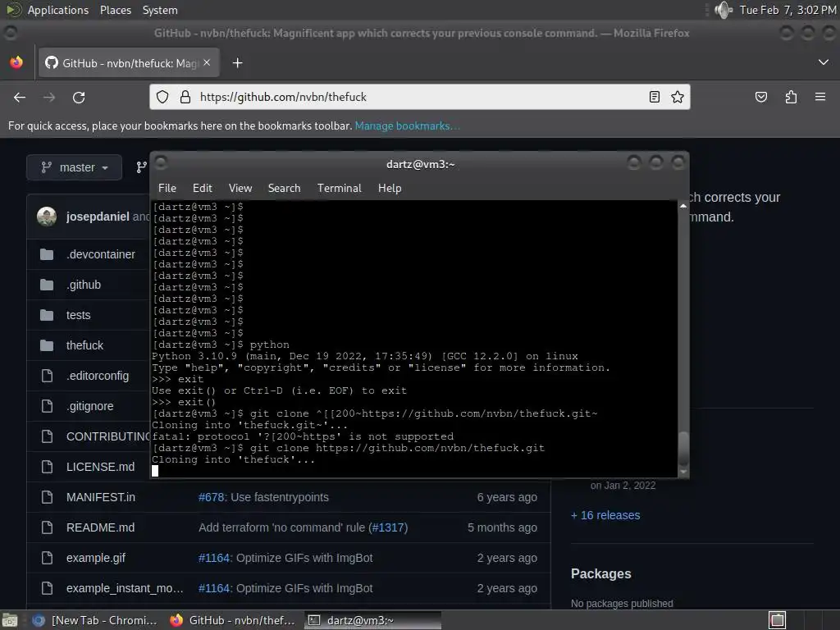Reload the GitHub page
This screenshot has height=630, width=840.
point(79,97)
